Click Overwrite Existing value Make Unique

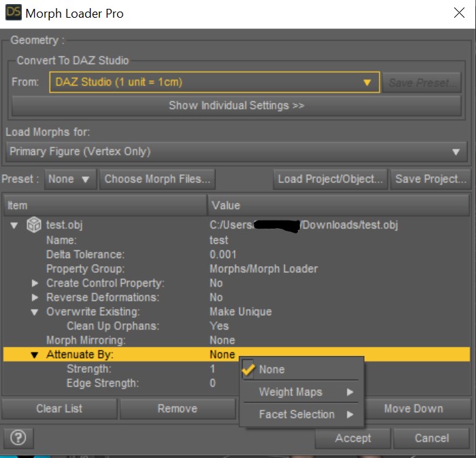coord(241,311)
